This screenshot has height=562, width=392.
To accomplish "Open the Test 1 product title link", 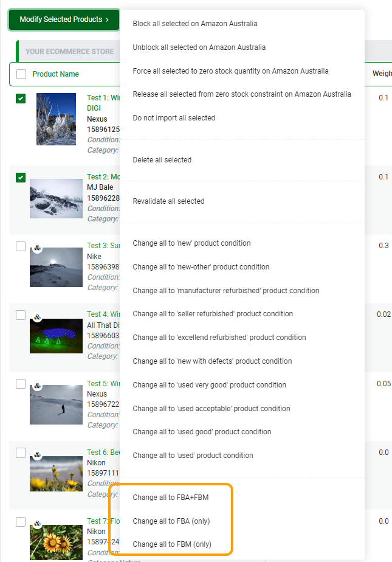I will 103,103.
